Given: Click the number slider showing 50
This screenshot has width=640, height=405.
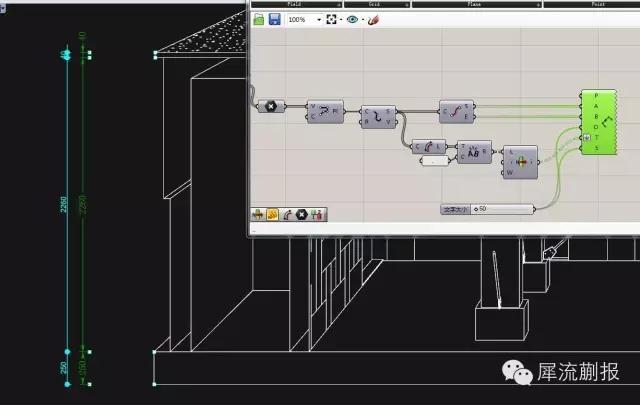Looking at the screenshot, I should click(487, 209).
